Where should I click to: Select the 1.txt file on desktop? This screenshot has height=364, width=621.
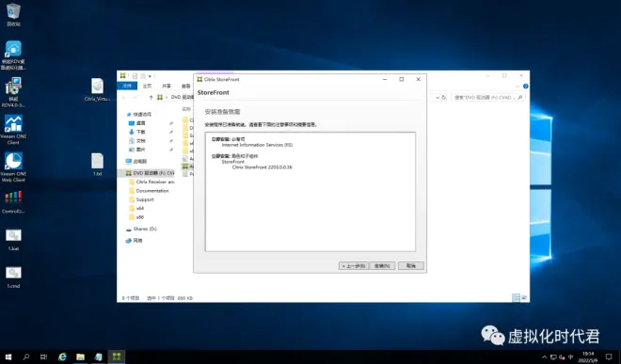pos(97,165)
